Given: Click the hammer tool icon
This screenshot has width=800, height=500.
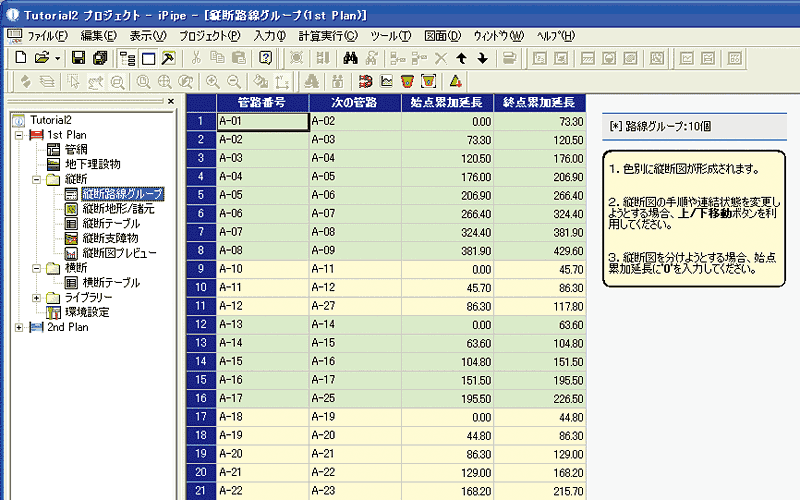Looking at the screenshot, I should (x=168, y=58).
